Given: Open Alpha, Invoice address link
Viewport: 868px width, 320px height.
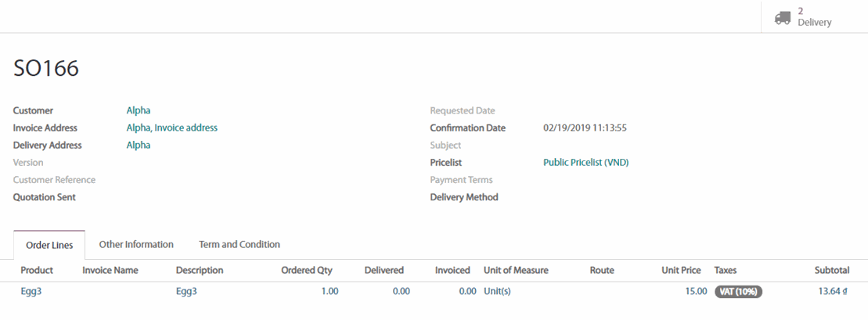Looking at the screenshot, I should coord(172,128).
